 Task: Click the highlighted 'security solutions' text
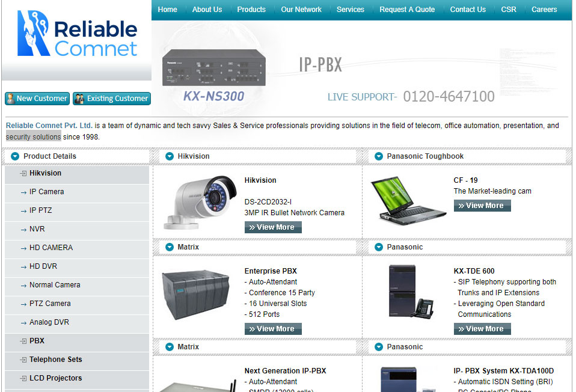click(x=34, y=137)
